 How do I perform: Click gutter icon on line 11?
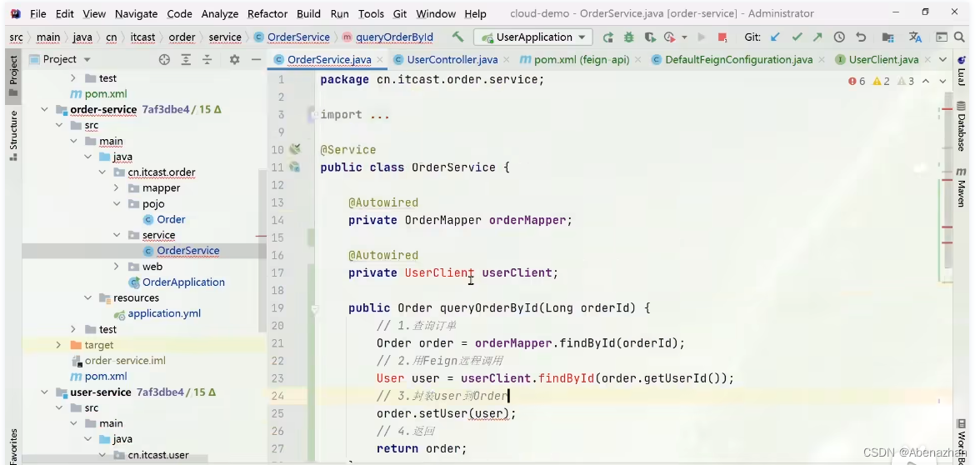click(294, 167)
